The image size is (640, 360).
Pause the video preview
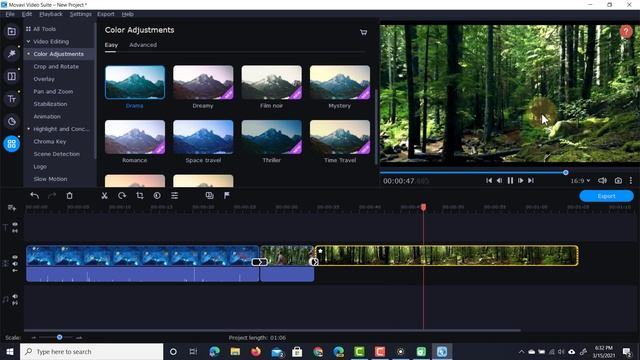pyautogui.click(x=510, y=180)
